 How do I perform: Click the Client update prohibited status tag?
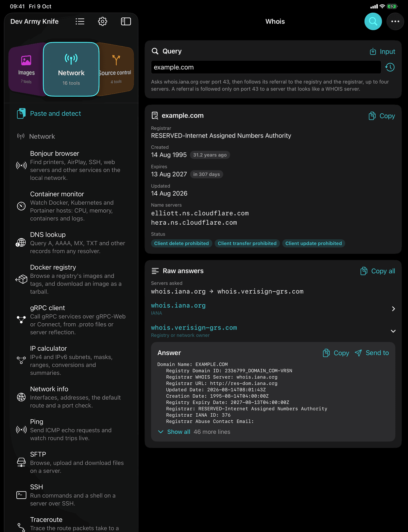click(313, 243)
